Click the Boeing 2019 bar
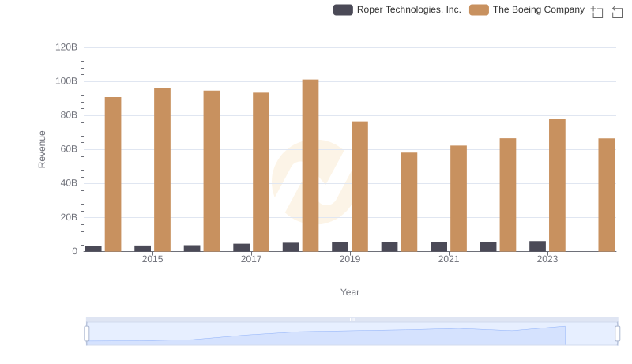 point(359,186)
